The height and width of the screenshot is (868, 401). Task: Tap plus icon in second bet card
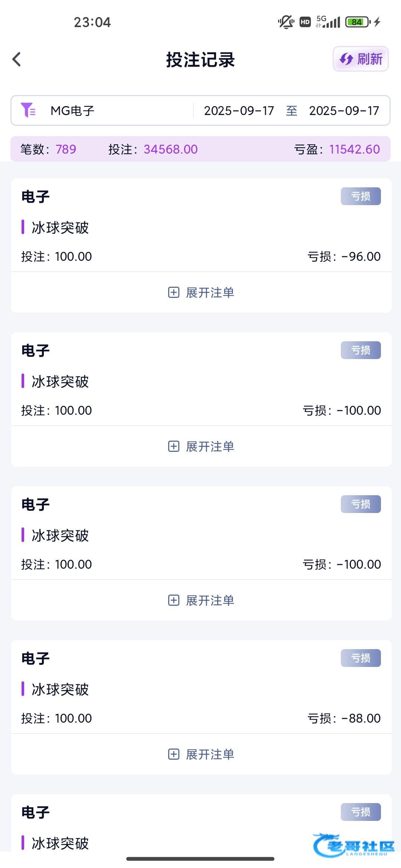point(174,446)
